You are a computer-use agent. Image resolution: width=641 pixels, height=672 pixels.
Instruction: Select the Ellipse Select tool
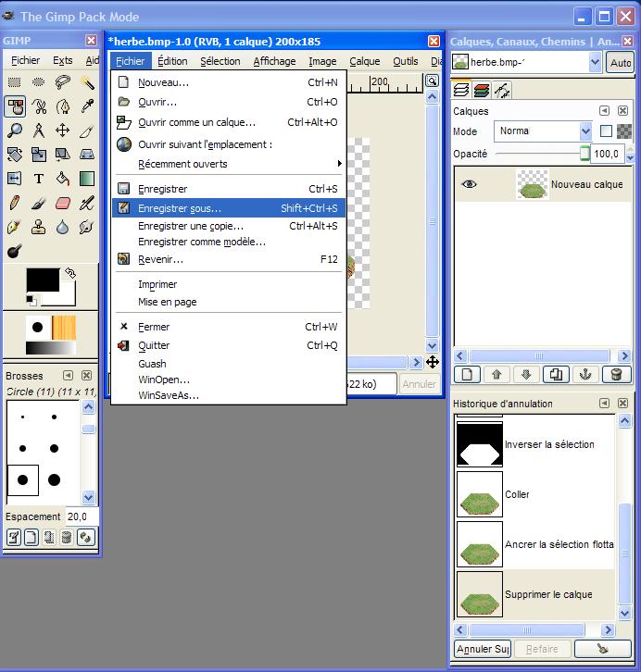click(x=39, y=81)
